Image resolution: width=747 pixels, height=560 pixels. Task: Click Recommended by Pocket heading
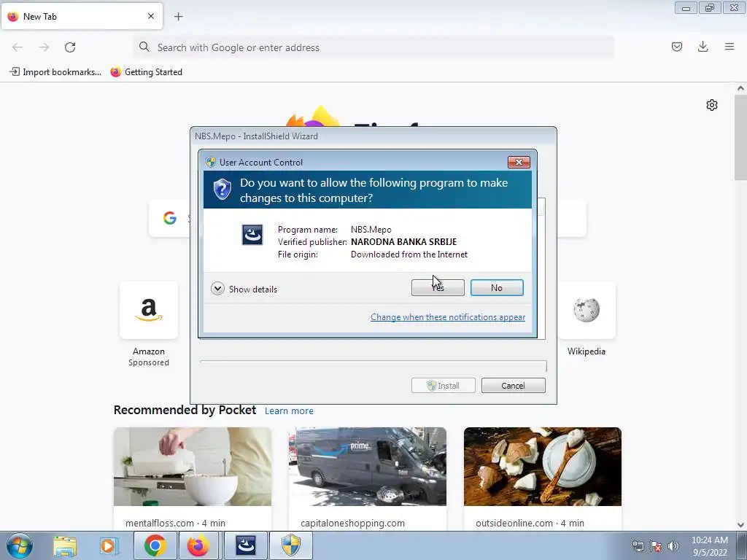(x=185, y=410)
